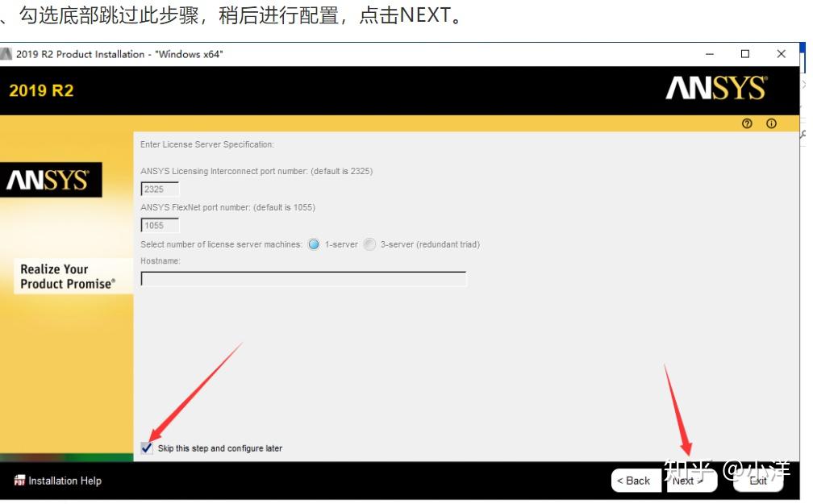This screenshot has height=504, width=813.
Task: Enable the Skip this step and configure later checkbox
Action: pyautogui.click(x=146, y=448)
